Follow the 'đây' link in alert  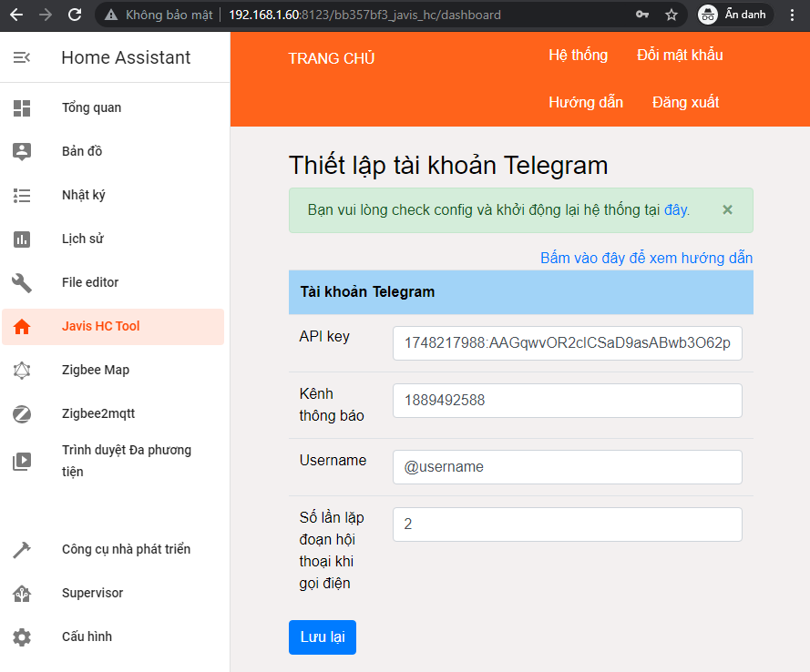pos(676,210)
